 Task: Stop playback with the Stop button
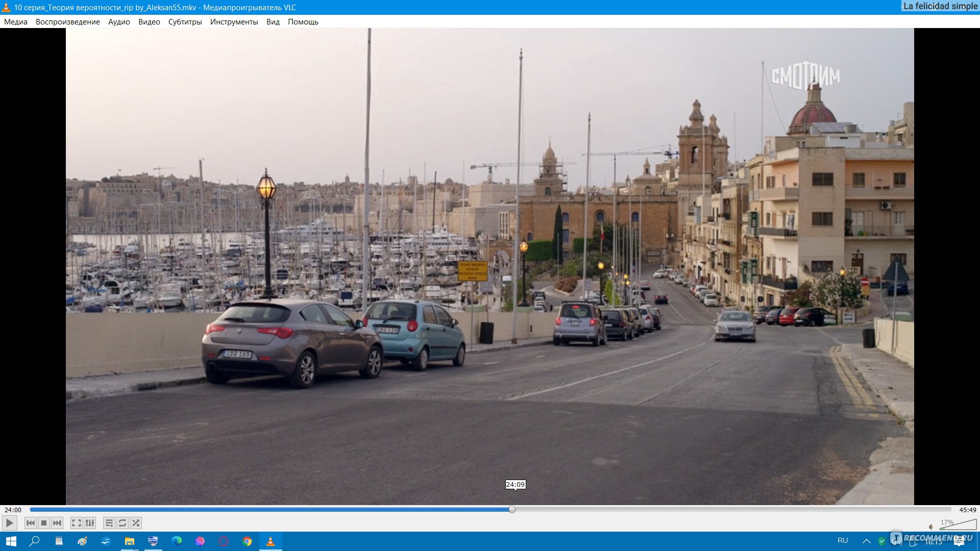(44, 523)
